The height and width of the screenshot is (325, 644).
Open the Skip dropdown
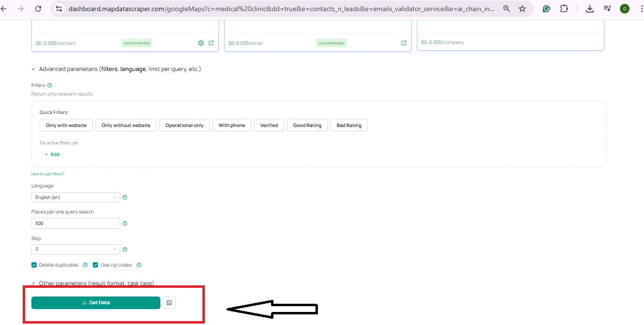click(x=75, y=250)
